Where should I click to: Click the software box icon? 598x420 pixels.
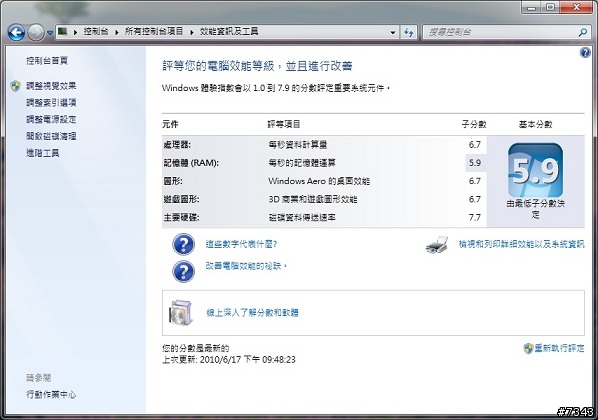pos(180,313)
